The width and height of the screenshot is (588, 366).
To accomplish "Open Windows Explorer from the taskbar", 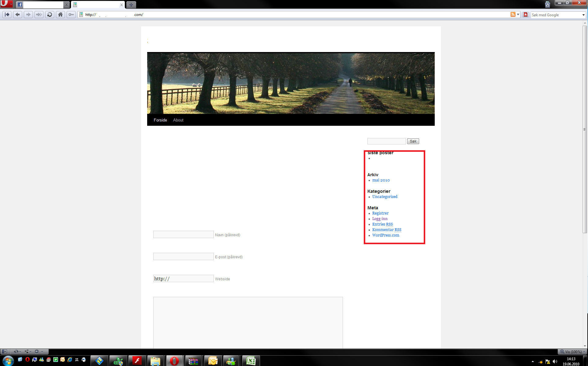I will point(155,361).
